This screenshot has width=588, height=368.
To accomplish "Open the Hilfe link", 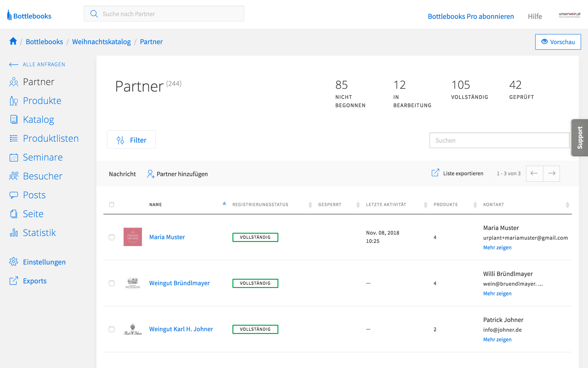I will click(x=535, y=16).
